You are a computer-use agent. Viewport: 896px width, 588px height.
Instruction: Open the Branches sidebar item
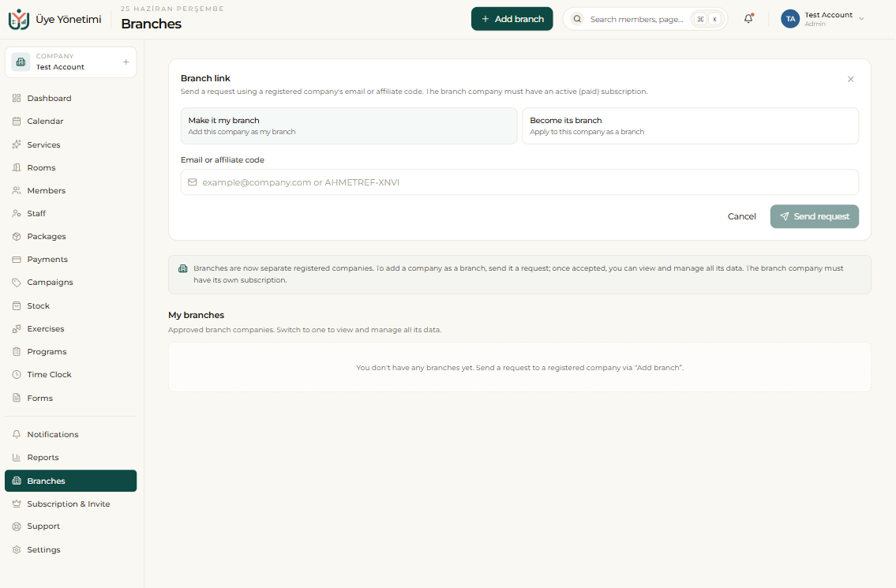point(70,481)
